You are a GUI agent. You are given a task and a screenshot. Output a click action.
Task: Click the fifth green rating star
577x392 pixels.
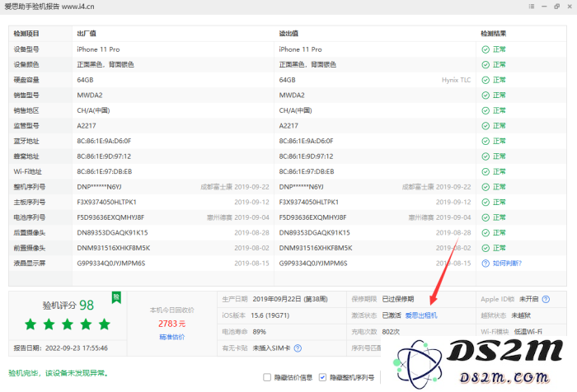(x=105, y=324)
